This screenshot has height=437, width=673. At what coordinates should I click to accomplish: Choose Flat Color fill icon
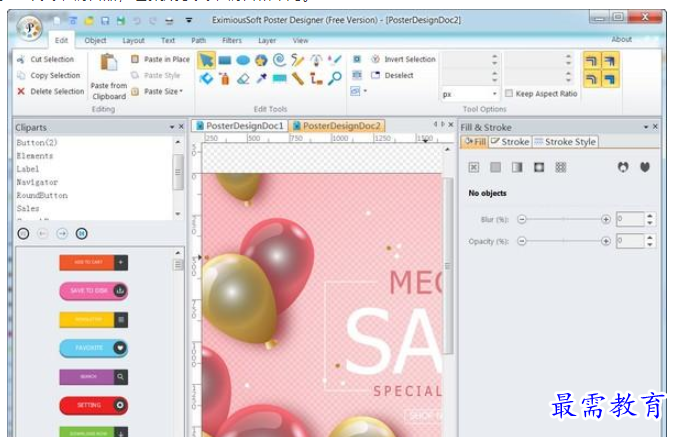coord(495,167)
